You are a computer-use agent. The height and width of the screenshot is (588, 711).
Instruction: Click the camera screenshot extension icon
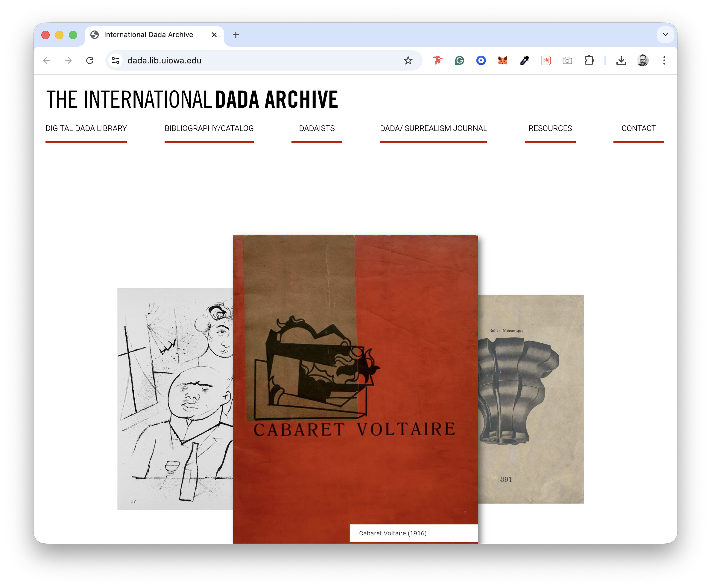567,60
